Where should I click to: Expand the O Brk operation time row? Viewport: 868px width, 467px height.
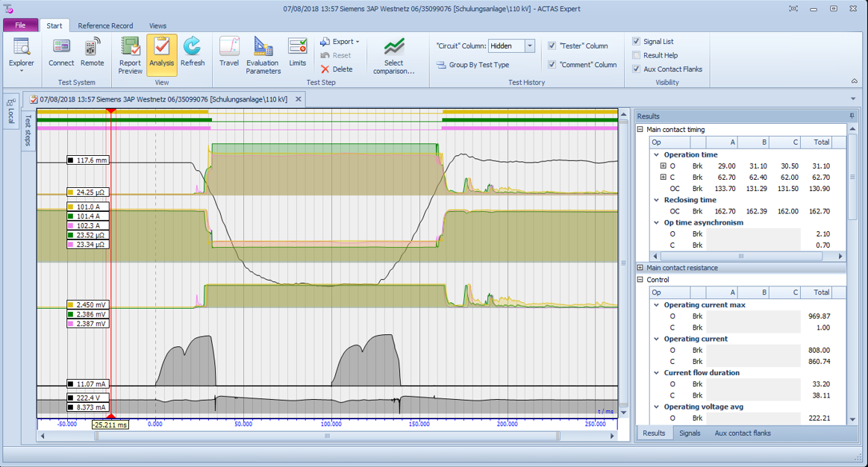coord(664,166)
